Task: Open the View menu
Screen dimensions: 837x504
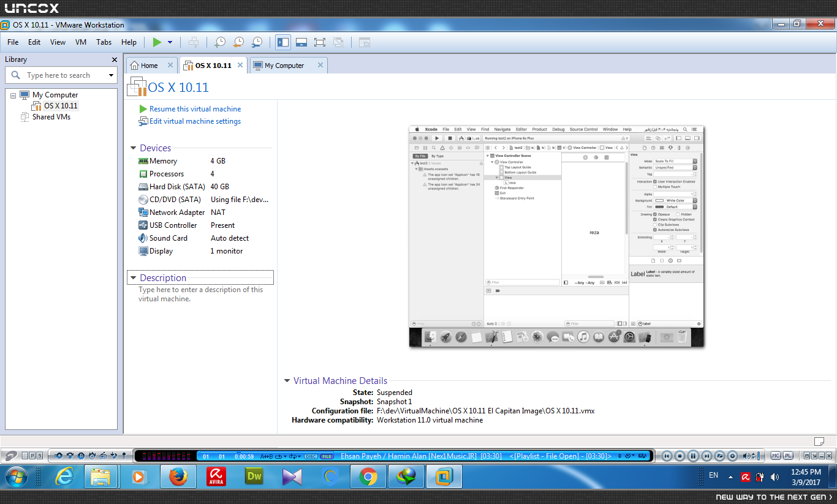Action: (x=58, y=42)
